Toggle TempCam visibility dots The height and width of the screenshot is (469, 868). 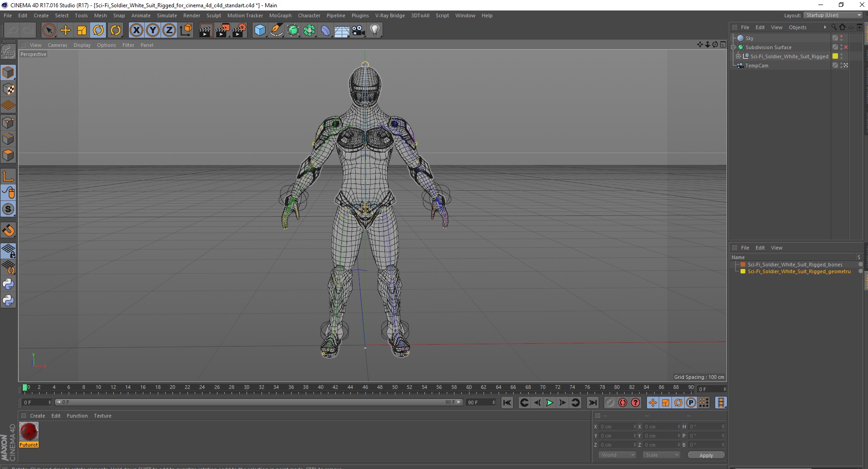click(x=841, y=66)
